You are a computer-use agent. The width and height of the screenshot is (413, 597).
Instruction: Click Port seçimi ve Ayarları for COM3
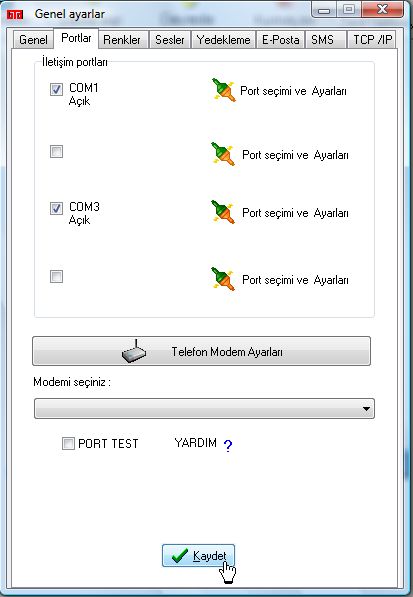[295, 213]
